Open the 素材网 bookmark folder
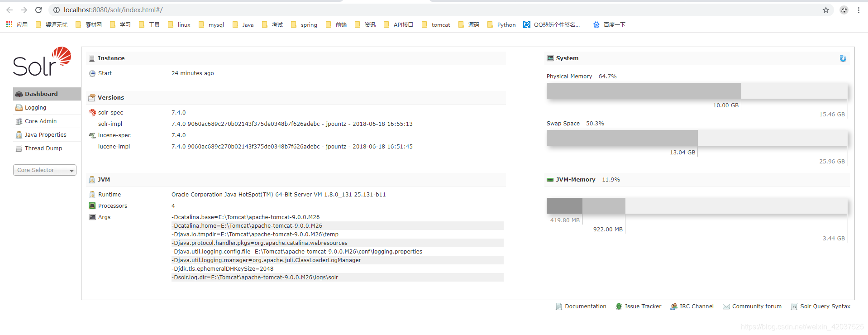Image resolution: width=868 pixels, height=335 pixels. coord(89,24)
